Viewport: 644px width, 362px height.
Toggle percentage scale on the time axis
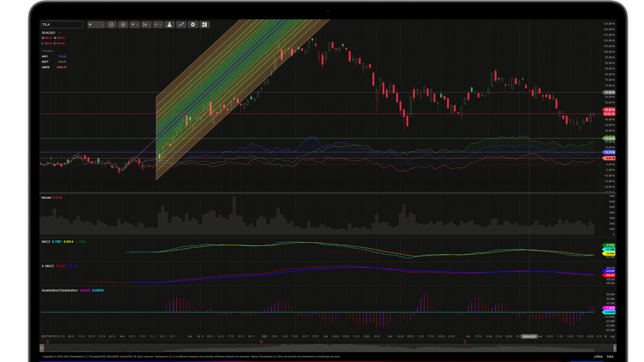point(605,336)
